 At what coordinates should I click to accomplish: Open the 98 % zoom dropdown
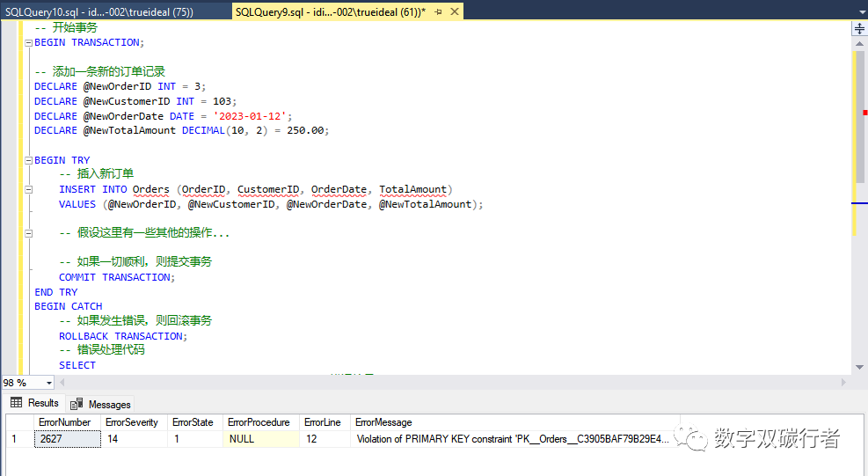tap(48, 383)
